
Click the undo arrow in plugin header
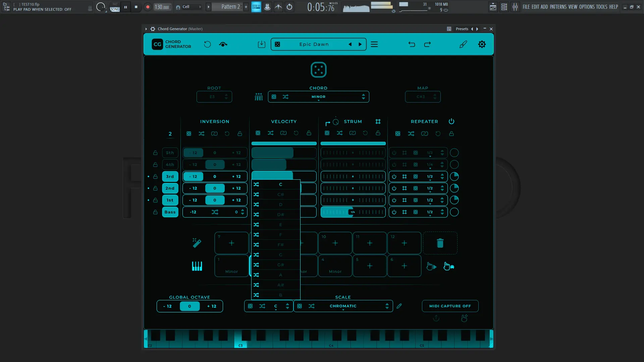pyautogui.click(x=412, y=44)
